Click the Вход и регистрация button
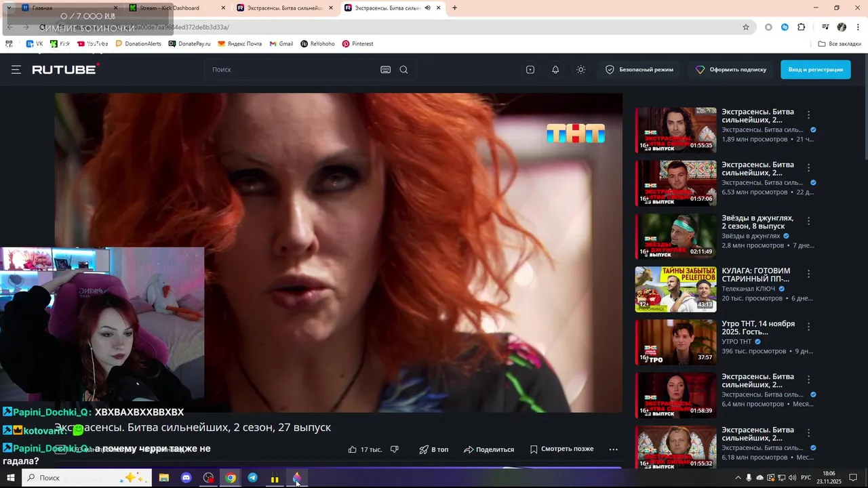Image resolution: width=868 pixels, height=488 pixels. pyautogui.click(x=816, y=70)
